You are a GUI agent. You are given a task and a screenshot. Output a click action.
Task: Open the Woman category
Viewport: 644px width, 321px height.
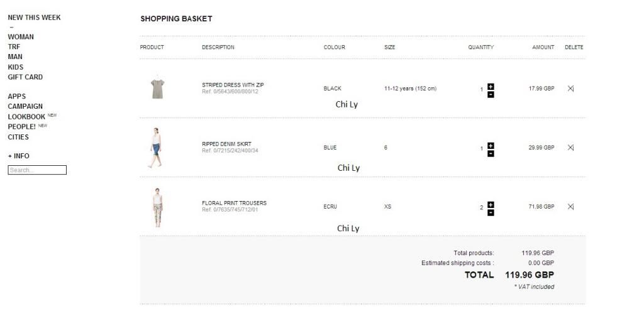[x=21, y=37]
